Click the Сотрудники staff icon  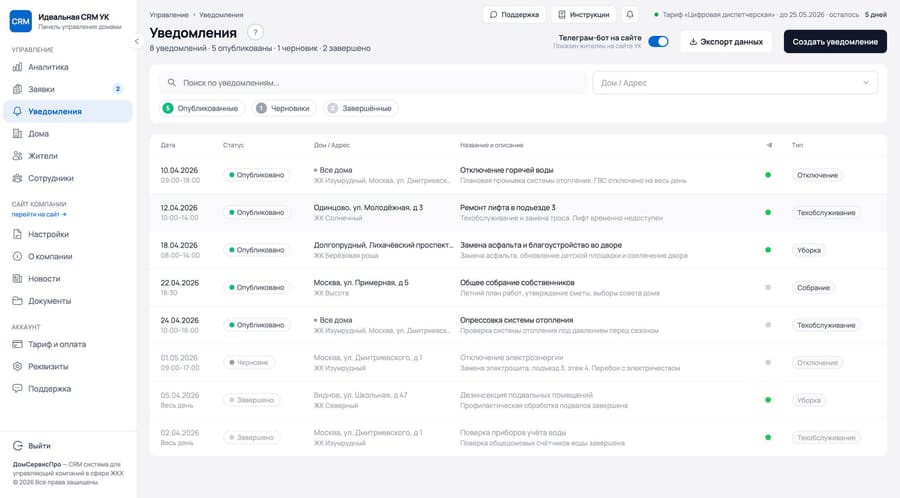[x=17, y=178]
